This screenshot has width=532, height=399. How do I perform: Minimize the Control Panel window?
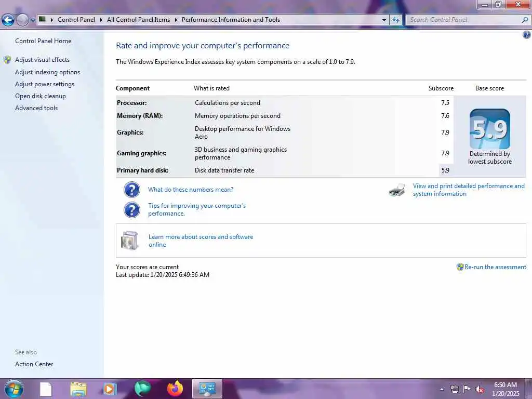(485, 4)
